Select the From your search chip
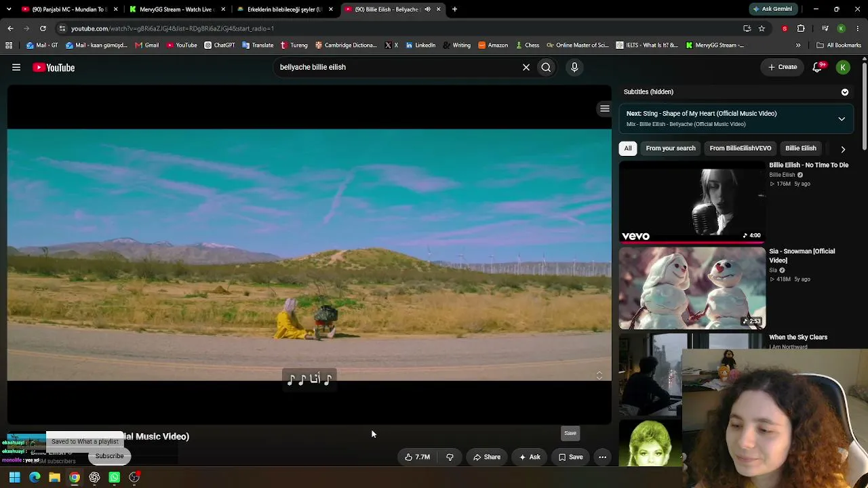Image resolution: width=868 pixels, height=488 pixels. coord(671,148)
